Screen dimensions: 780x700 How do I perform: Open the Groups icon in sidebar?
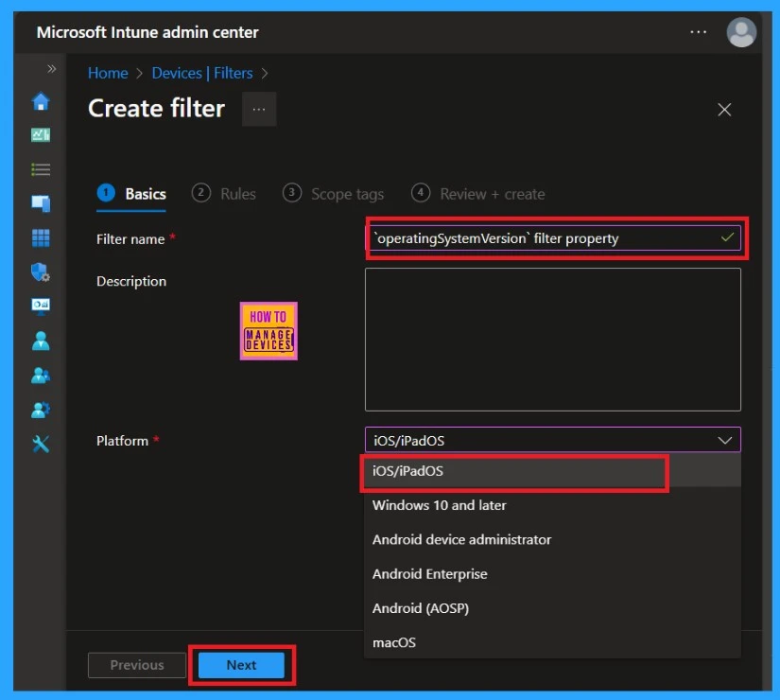tap(41, 376)
